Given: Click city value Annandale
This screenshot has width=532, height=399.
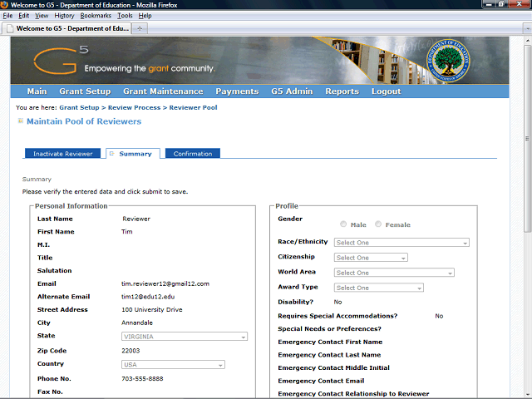Looking at the screenshot, I should (137, 323).
